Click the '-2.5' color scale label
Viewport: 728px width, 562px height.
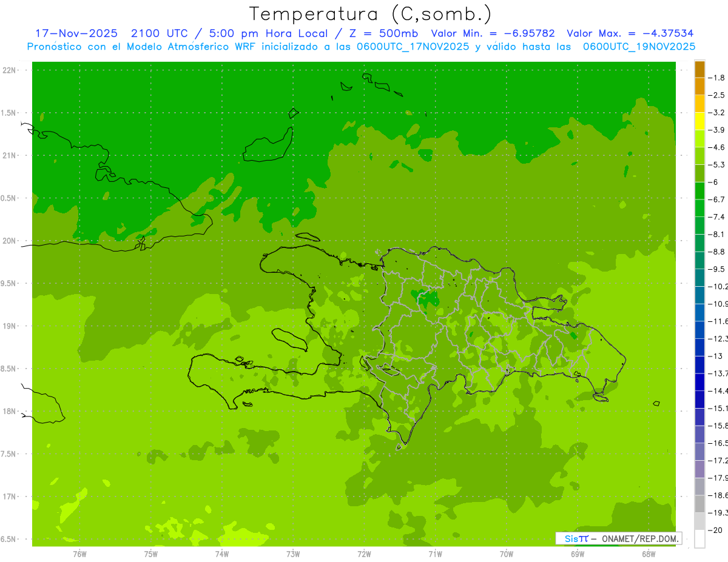pos(718,95)
